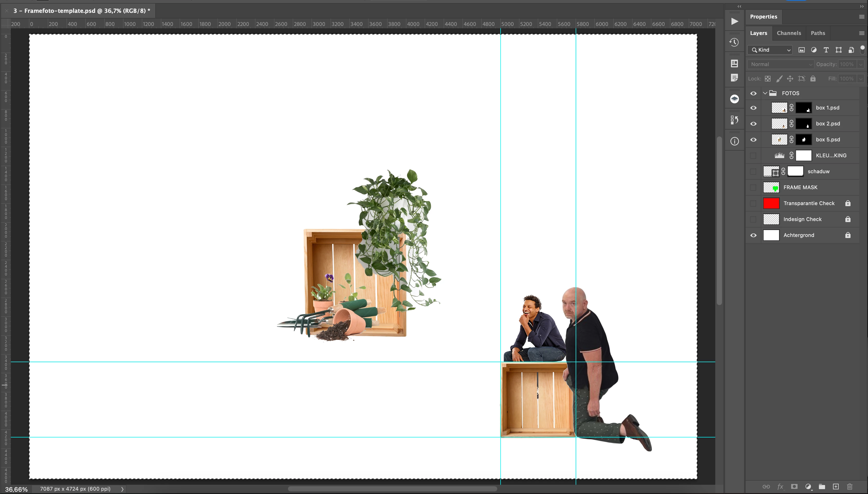Image resolution: width=868 pixels, height=494 pixels.
Task: Filter for adjustment layers icon
Action: coord(814,50)
